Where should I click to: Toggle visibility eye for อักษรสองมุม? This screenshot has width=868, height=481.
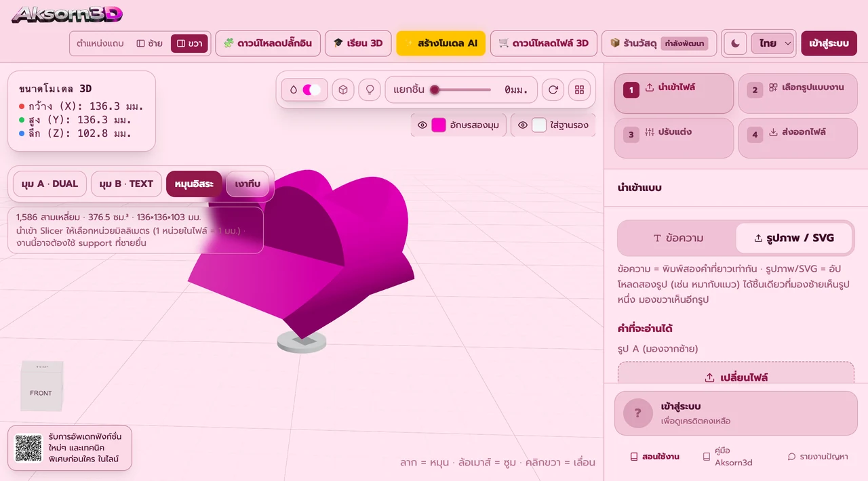point(422,125)
